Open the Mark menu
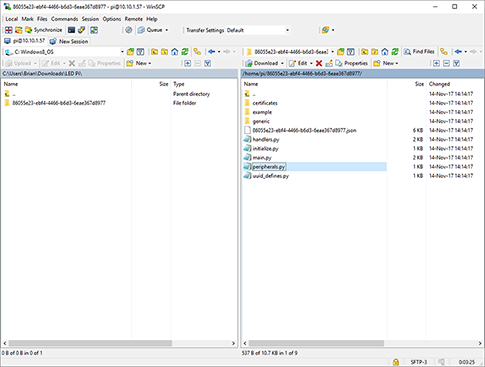 tap(27, 19)
